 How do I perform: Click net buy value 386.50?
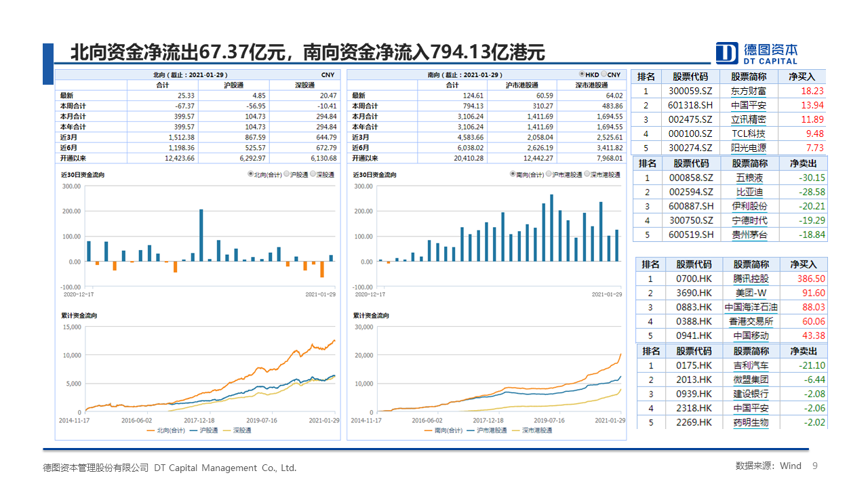(x=812, y=279)
